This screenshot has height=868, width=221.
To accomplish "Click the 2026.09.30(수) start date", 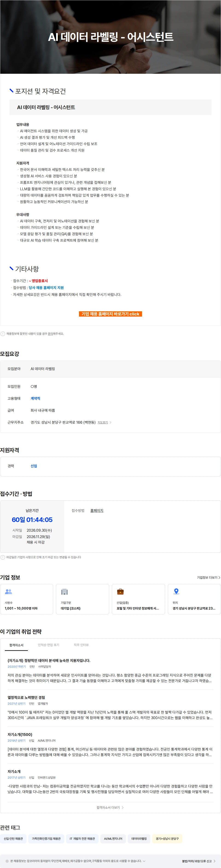I will pyautogui.click(x=39, y=530).
